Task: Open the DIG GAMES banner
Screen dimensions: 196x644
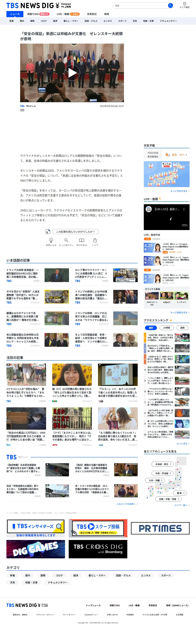Action: tap(36, 549)
